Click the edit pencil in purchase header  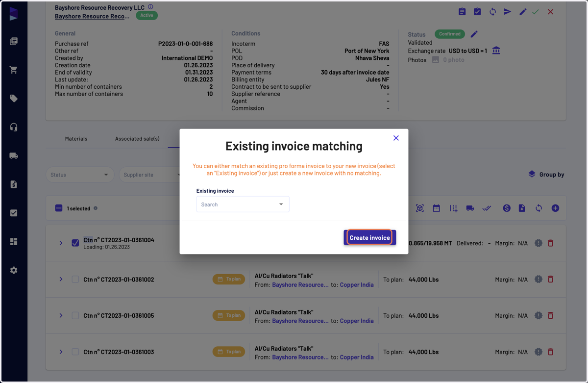point(523,12)
